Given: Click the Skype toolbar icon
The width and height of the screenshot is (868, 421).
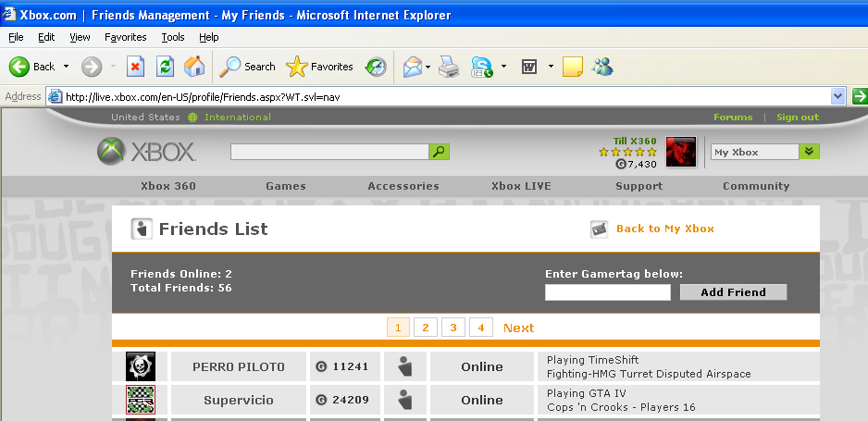Looking at the screenshot, I should coord(481,67).
